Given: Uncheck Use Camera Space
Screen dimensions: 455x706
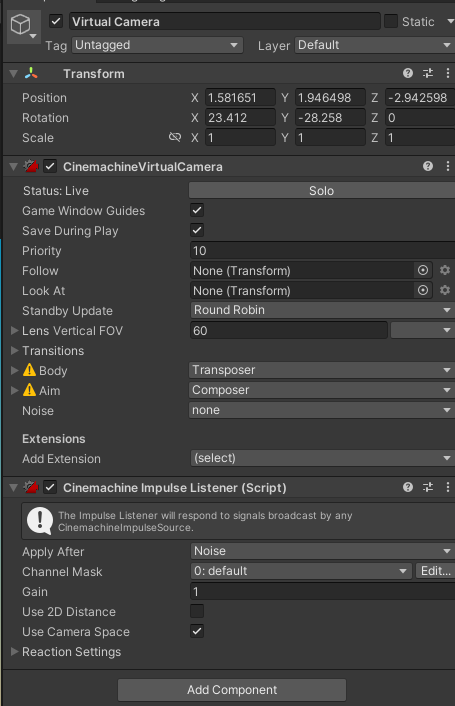Looking at the screenshot, I should (197, 631).
